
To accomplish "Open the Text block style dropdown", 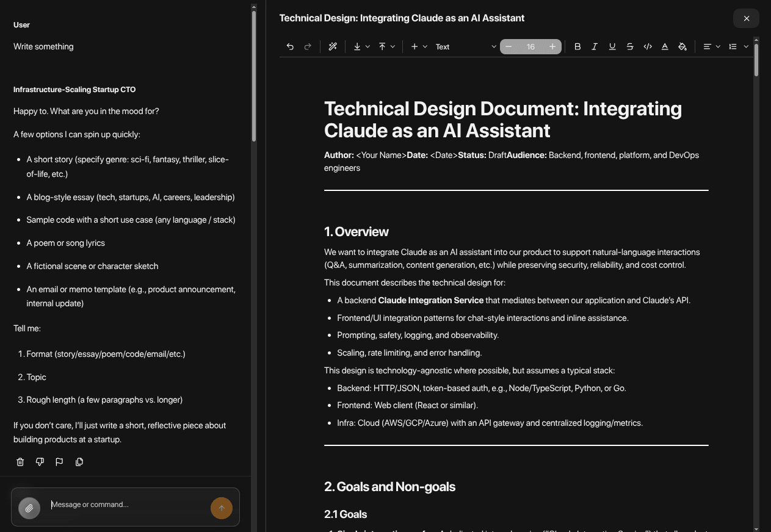I will [x=466, y=46].
